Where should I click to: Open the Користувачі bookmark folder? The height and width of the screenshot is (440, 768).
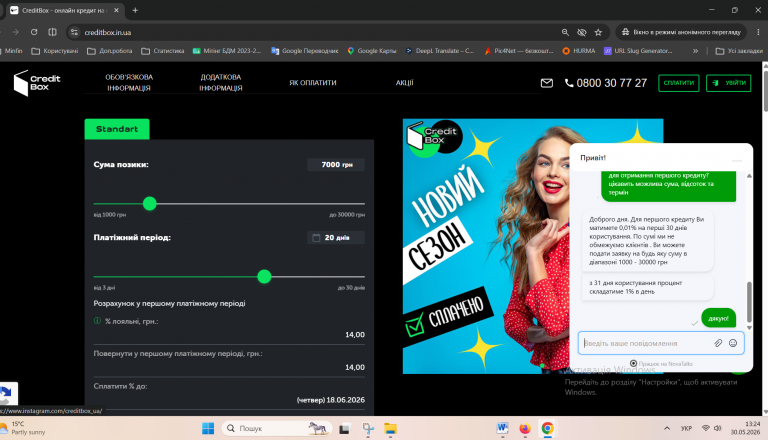pos(54,51)
